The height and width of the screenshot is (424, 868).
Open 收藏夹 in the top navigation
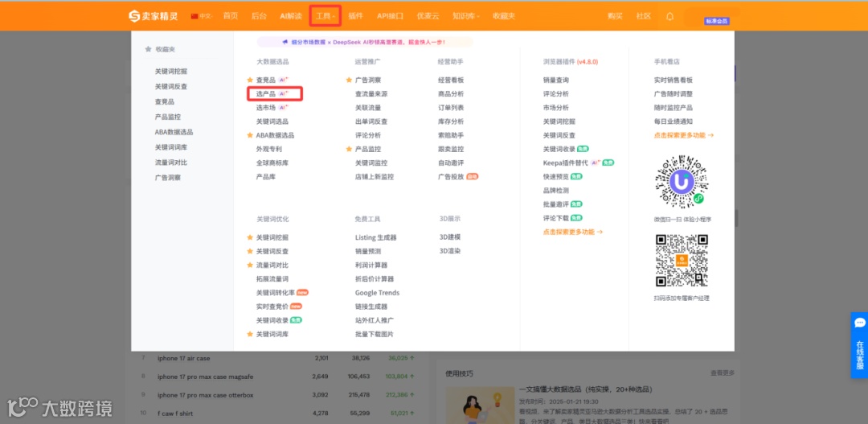click(x=504, y=16)
